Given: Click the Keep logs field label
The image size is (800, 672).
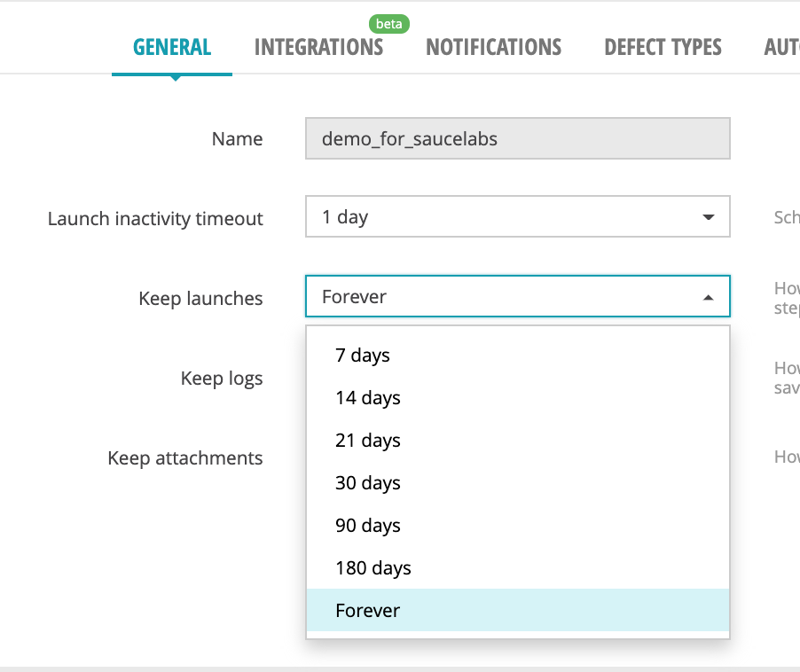Looking at the screenshot, I should [221, 378].
